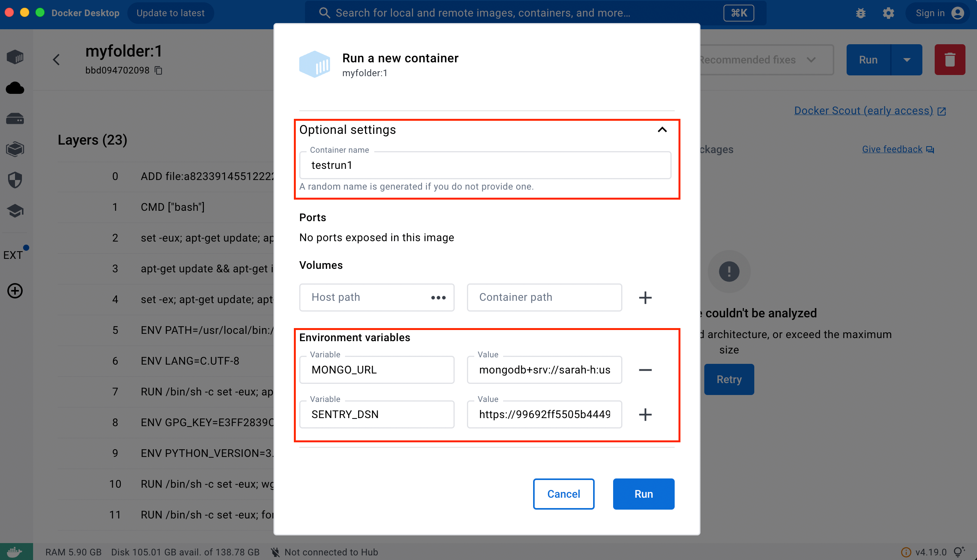
Task: Select layer 6 ENV LANG=C.UTF-8 row
Action: 166,361
